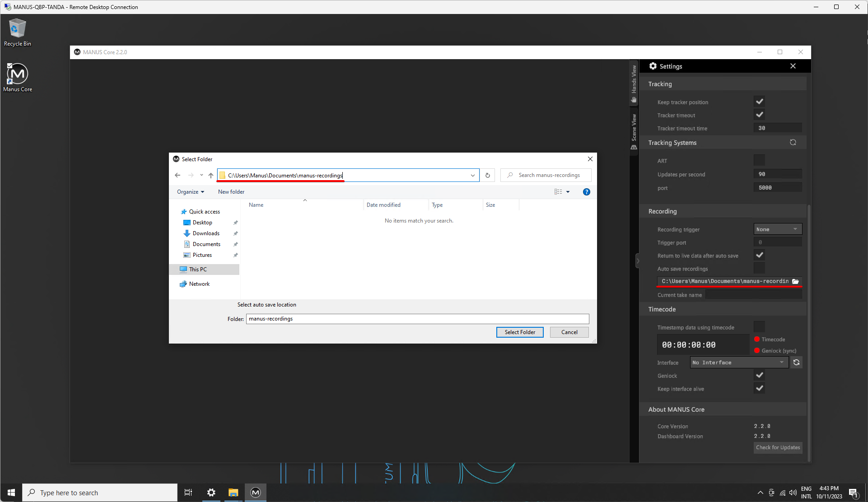The width and height of the screenshot is (868, 502).
Task: Click Check for Updates button
Action: click(778, 447)
